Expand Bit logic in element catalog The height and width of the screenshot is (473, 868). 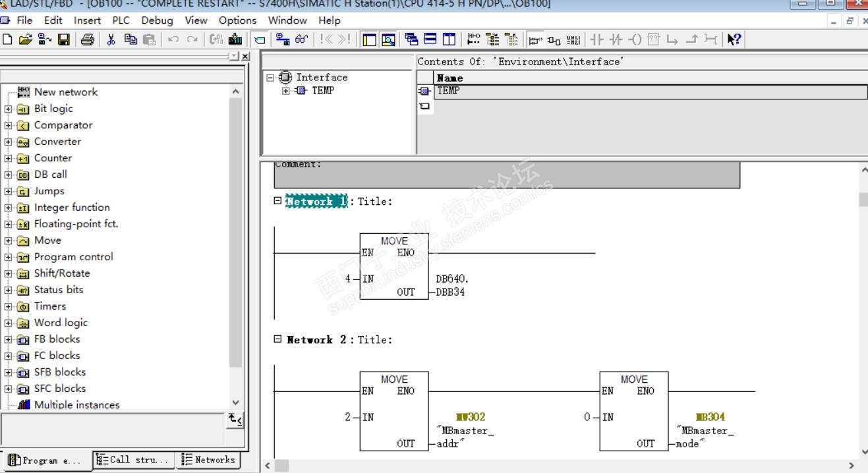[8, 109]
